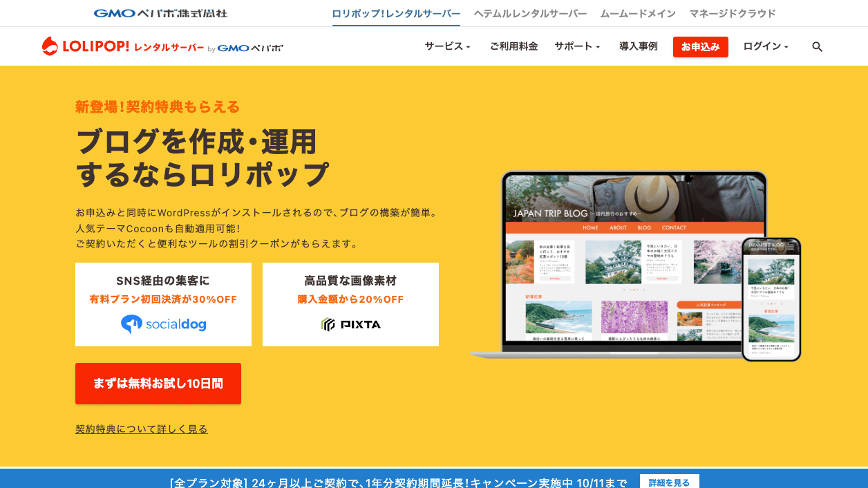Screen dimensions: 868x488
Task: Expand the ログイン dropdown menu
Action: [766, 46]
